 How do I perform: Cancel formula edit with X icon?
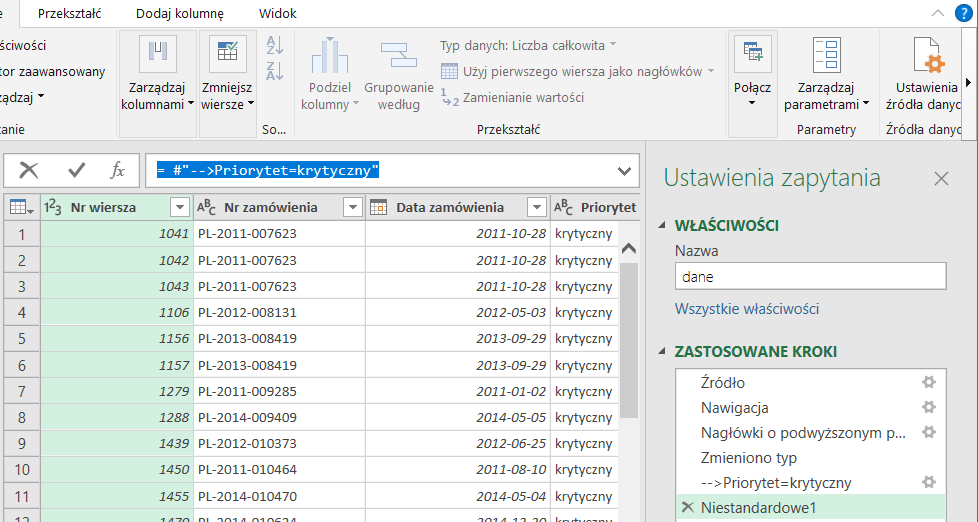29,170
